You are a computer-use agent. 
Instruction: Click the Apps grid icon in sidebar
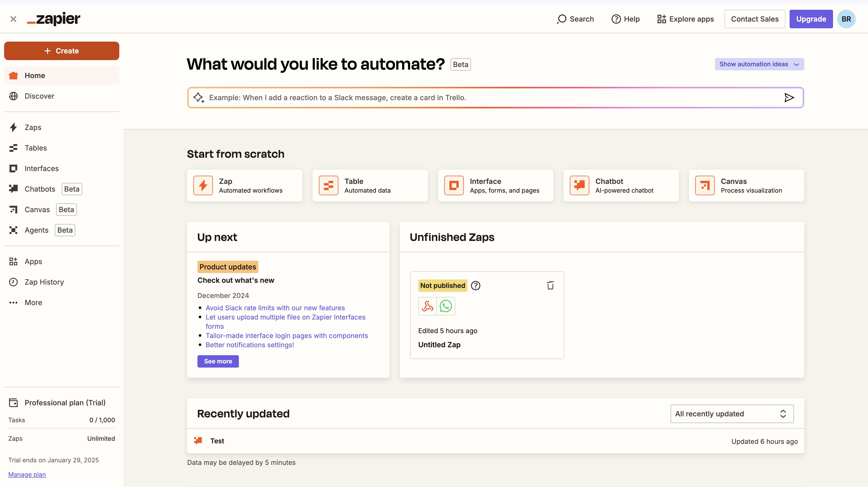point(13,261)
